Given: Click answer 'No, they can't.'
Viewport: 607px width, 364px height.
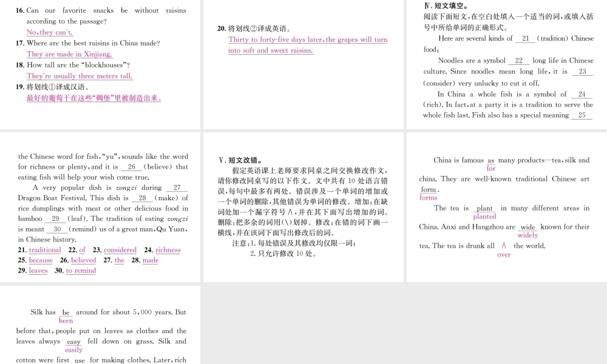Looking at the screenshot, I should click(50, 32).
